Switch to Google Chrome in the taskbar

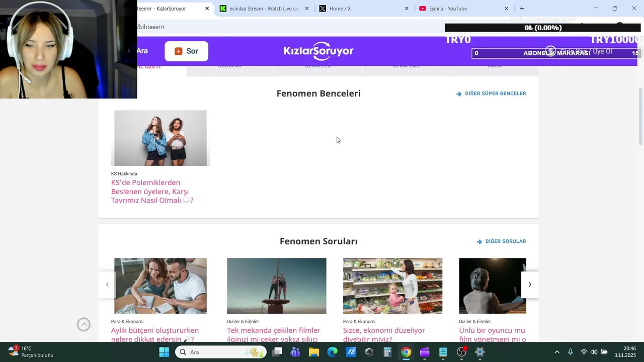coord(406,352)
